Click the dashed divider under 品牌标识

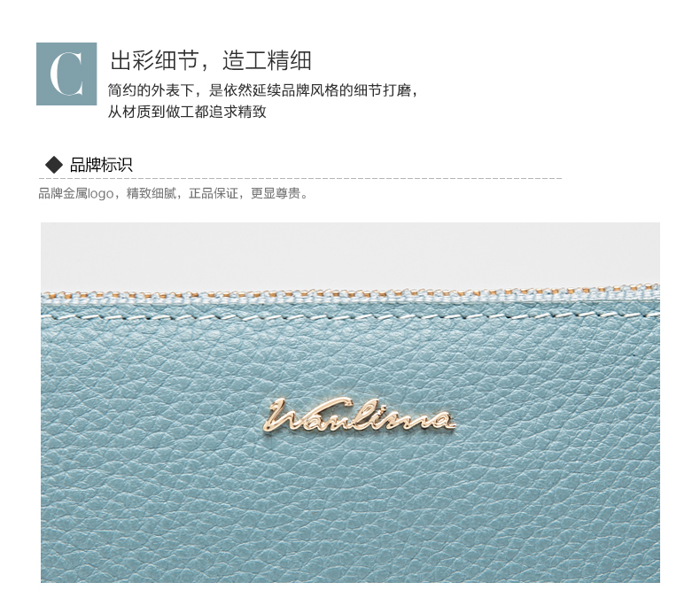[300, 178]
